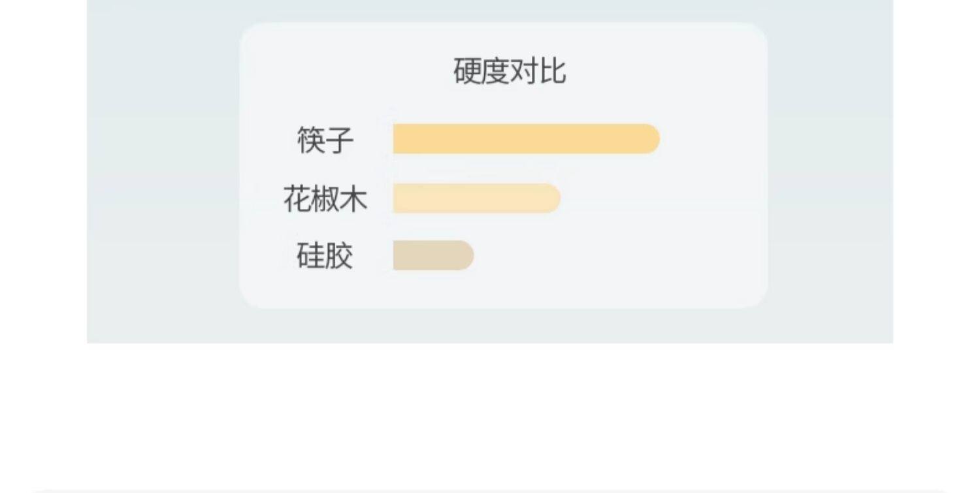Click the rounded right tip of 硅胶 bar
The image size is (980, 493).
tap(466, 255)
